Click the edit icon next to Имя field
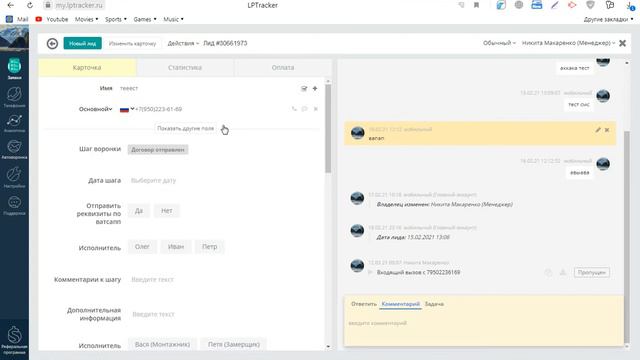 304,88
